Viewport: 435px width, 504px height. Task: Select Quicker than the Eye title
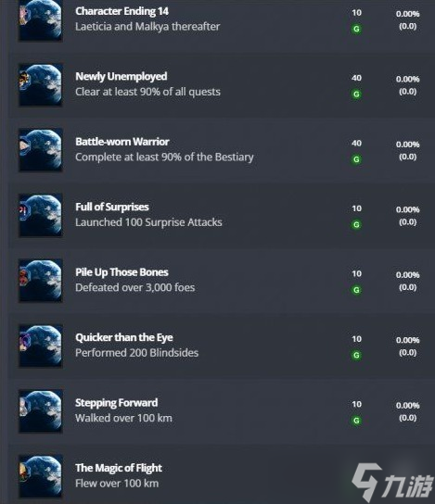[x=124, y=337]
